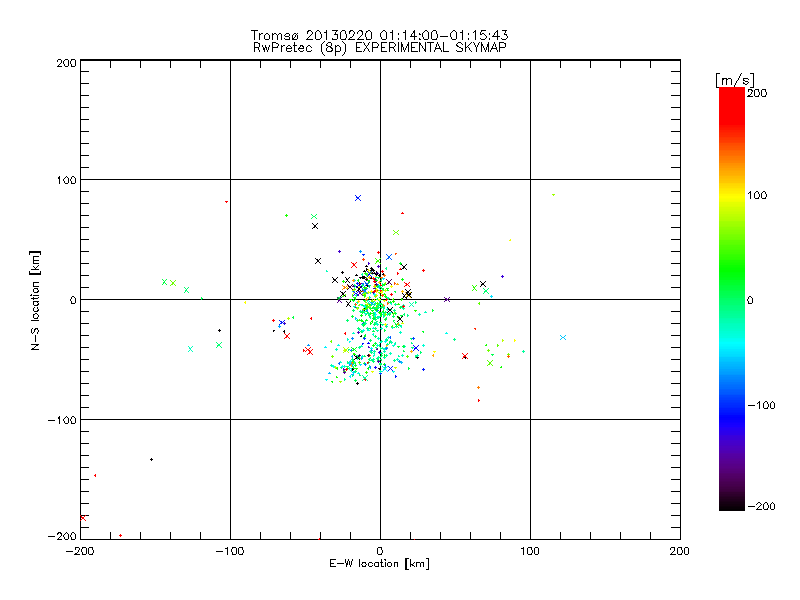Click the N-S location [km] axis label
Image resolution: width=800 pixels, height=600 pixels.
[x=35, y=300]
